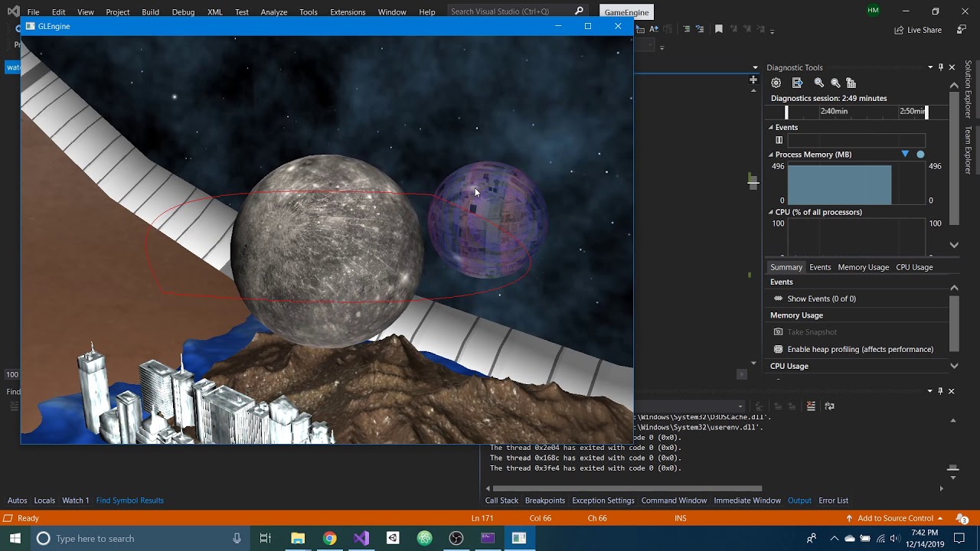Open Diagnostic Tools settings gear

click(776, 83)
